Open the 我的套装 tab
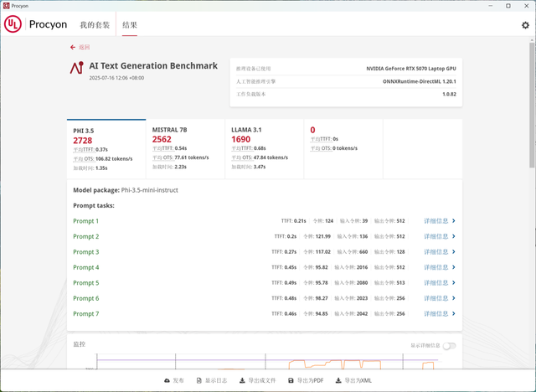This screenshot has width=536, height=392. [x=95, y=25]
